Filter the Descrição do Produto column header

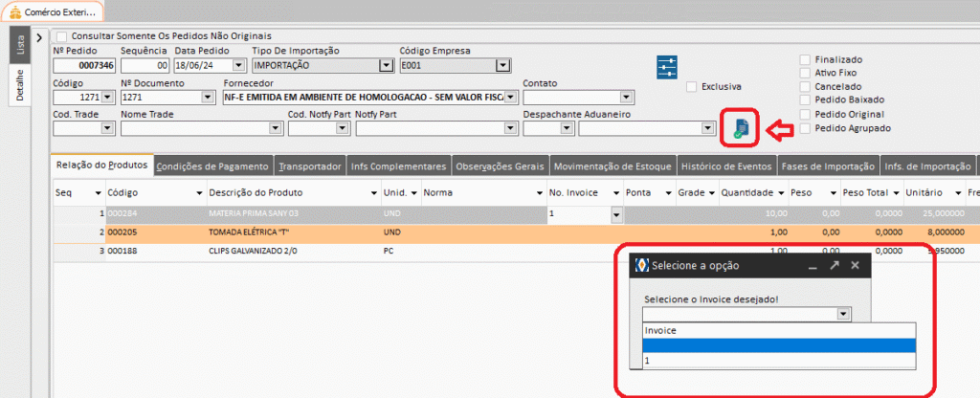tap(374, 193)
